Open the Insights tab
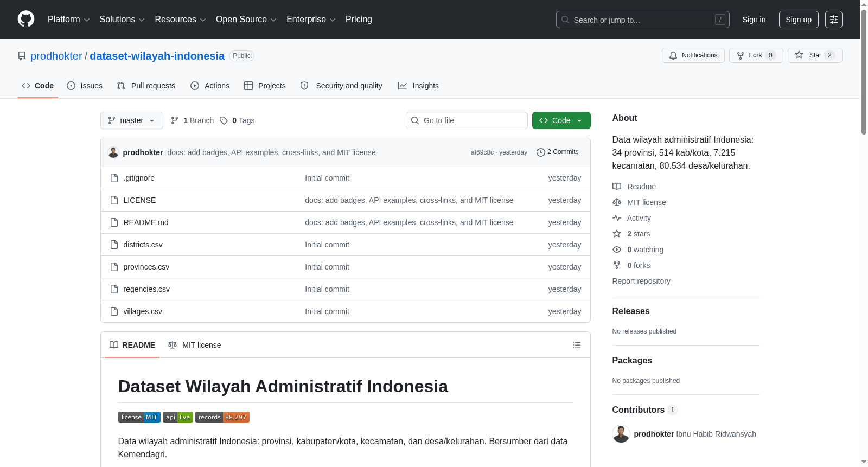The image size is (868, 467). click(418, 86)
